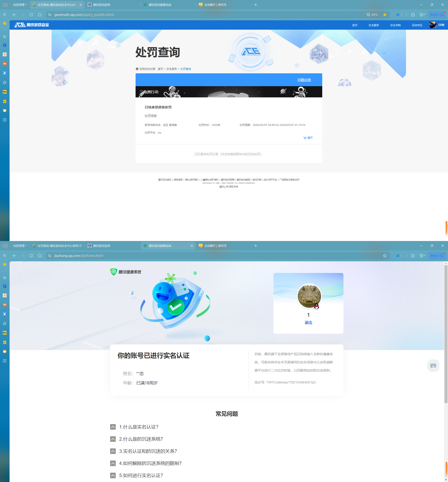Reload the jiazhang.qq.com page
This screenshot has height=482, width=448.
point(31,255)
